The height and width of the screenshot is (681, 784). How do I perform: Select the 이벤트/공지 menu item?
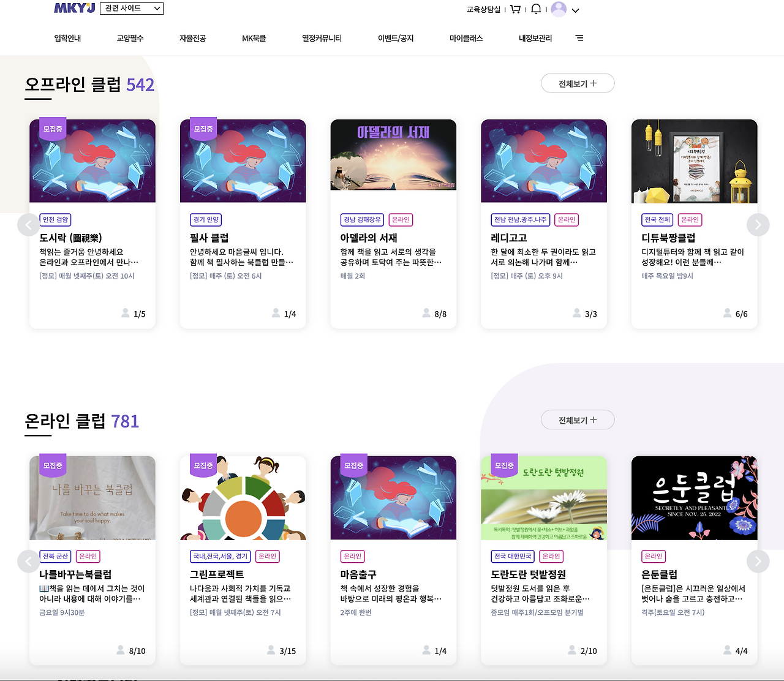point(396,38)
